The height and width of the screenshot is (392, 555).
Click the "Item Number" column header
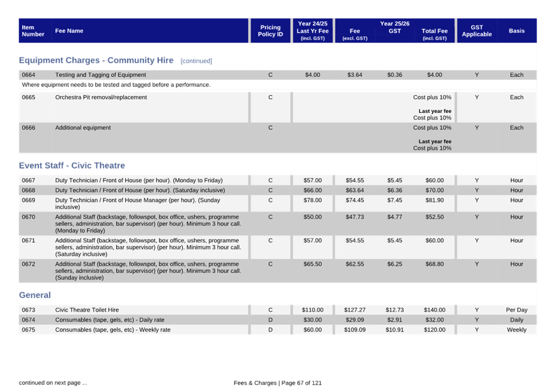point(33,31)
